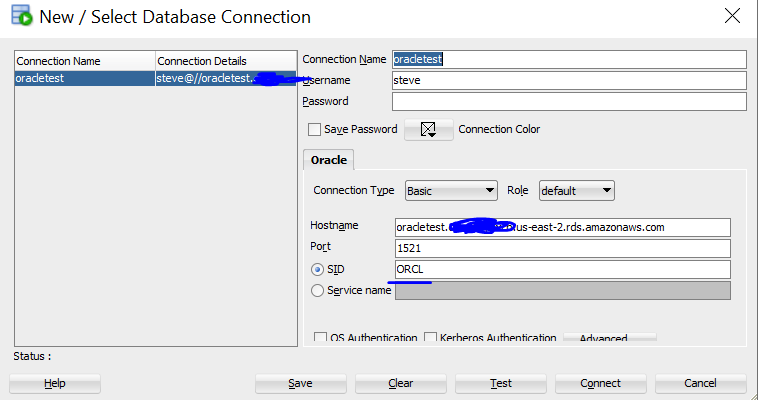The image size is (758, 400).
Task: Open the Connection Type dropdown
Action: 451,191
